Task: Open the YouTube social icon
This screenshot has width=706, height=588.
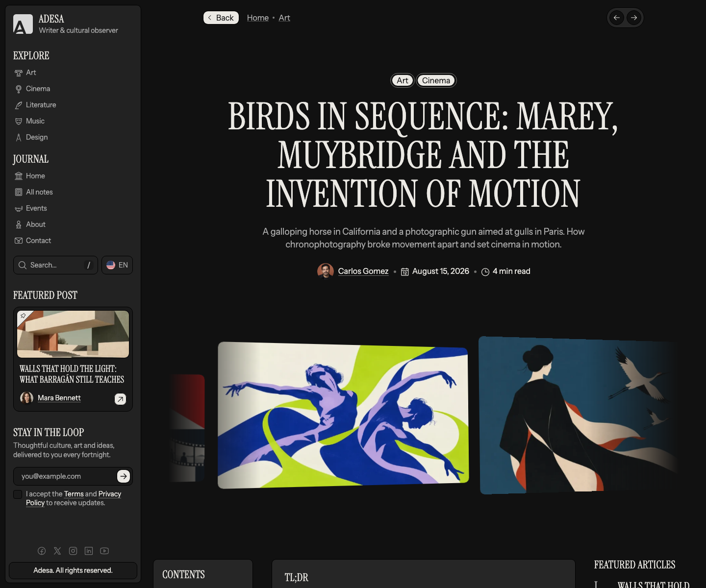Action: pos(104,551)
